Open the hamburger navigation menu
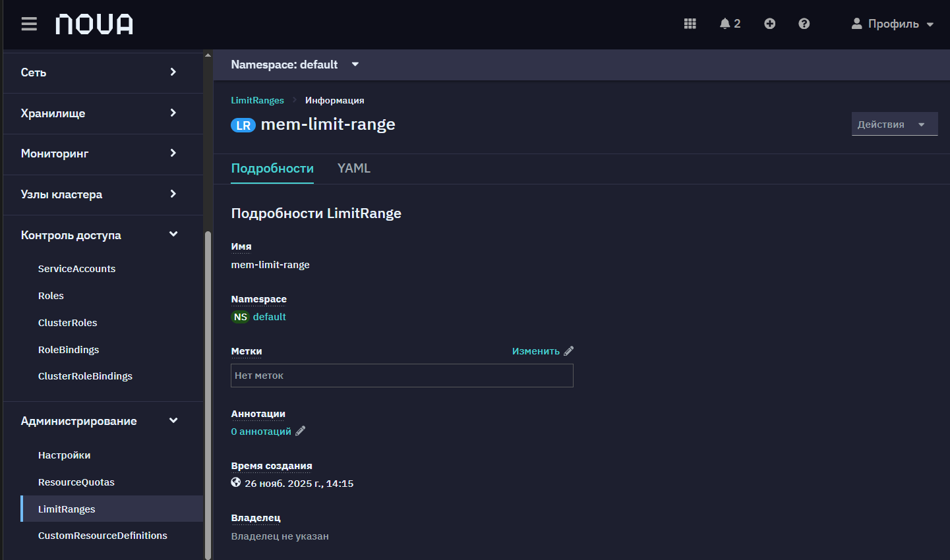950x560 pixels. point(29,24)
